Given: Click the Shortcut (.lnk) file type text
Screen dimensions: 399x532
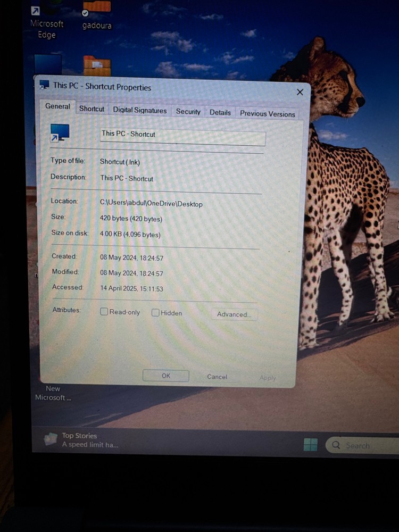Looking at the screenshot, I should tap(120, 162).
